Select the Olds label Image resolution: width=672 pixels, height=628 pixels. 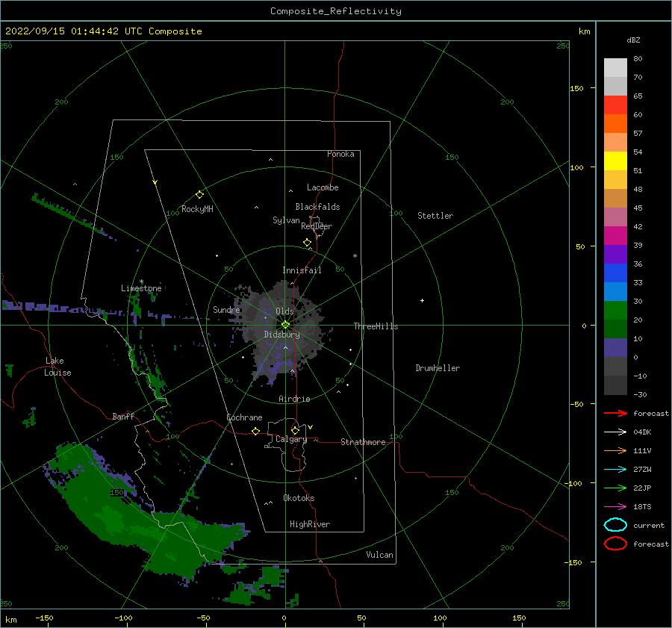(x=284, y=311)
